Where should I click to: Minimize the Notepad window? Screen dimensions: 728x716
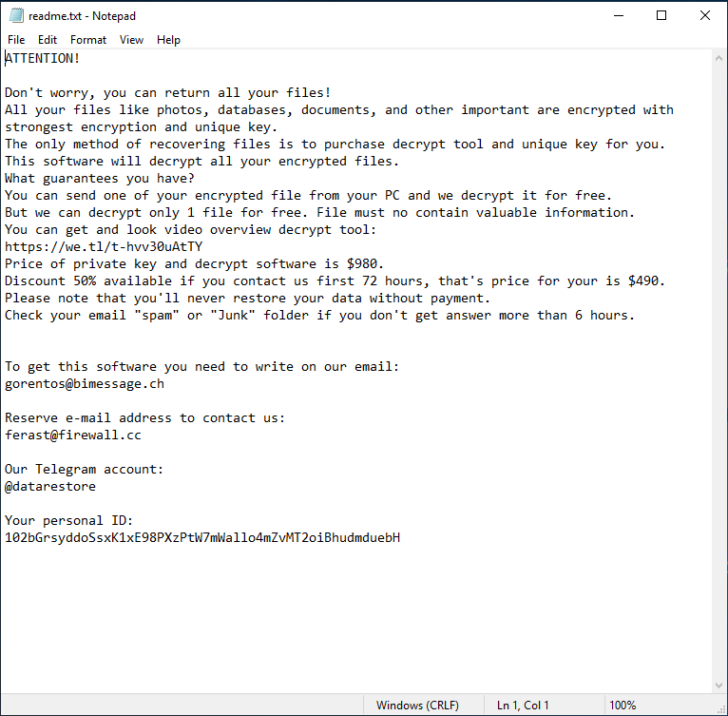click(619, 16)
